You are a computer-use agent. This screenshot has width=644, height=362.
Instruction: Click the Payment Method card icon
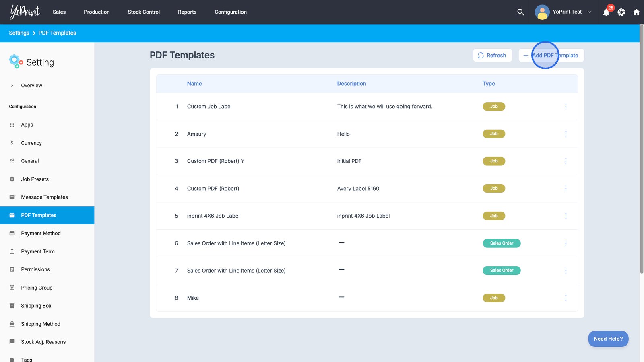(12, 233)
